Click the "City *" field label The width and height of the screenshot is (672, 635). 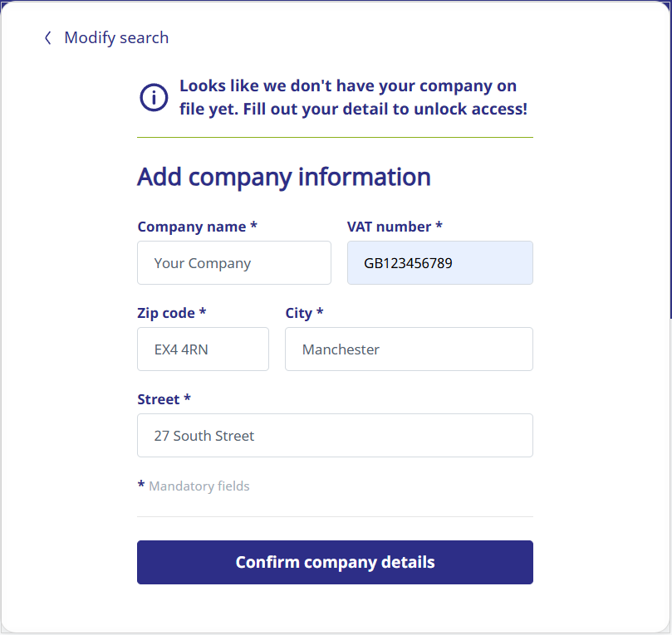pos(304,313)
